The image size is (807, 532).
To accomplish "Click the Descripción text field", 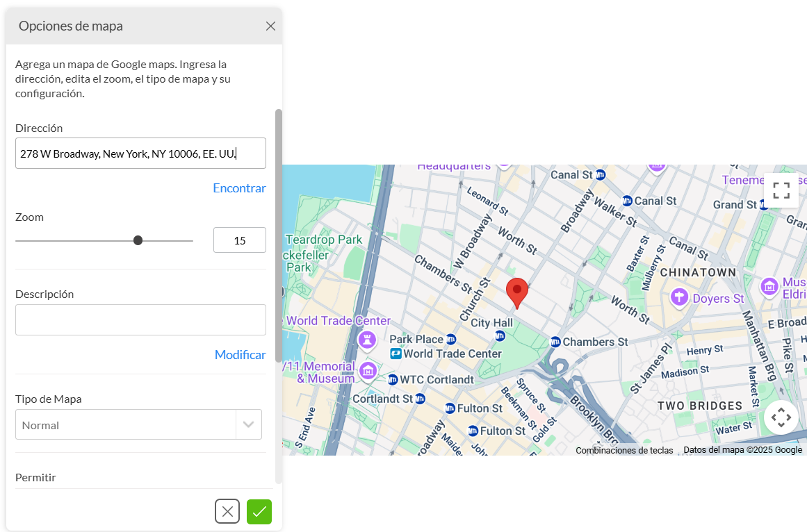I will 140,319.
